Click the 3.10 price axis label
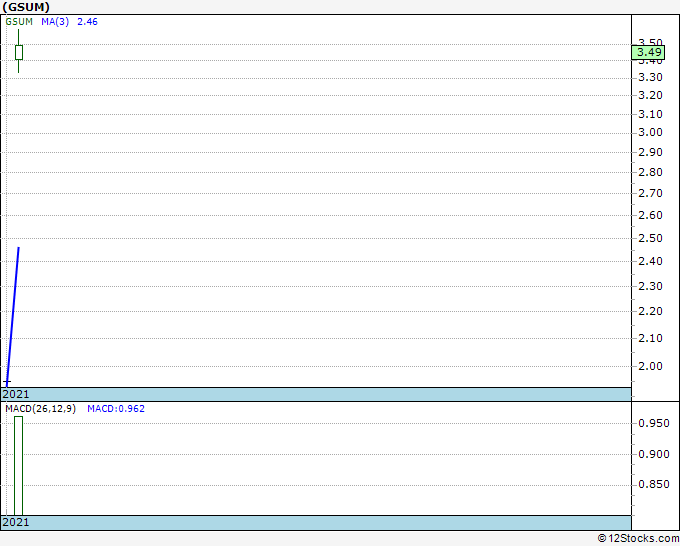Viewport: 680px width, 546px height. click(x=651, y=114)
